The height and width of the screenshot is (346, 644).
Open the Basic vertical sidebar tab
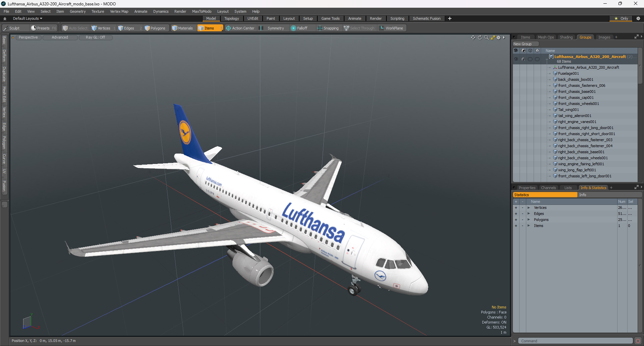[x=4, y=41]
